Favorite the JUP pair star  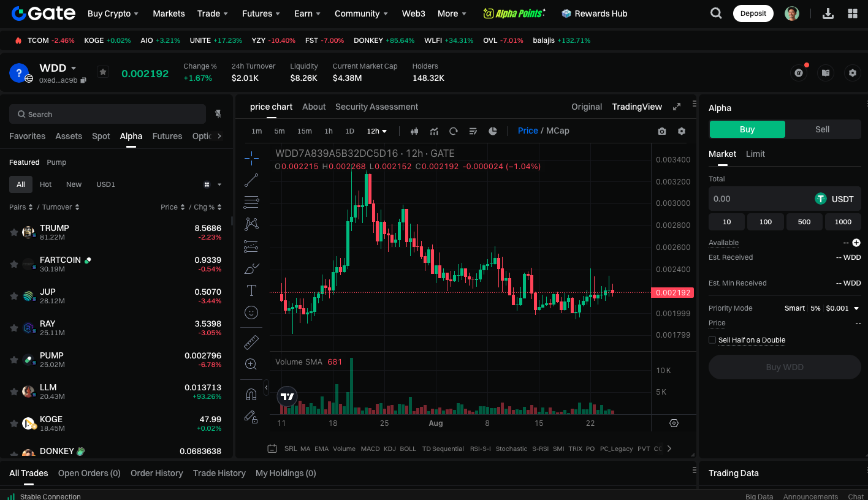[13, 296]
